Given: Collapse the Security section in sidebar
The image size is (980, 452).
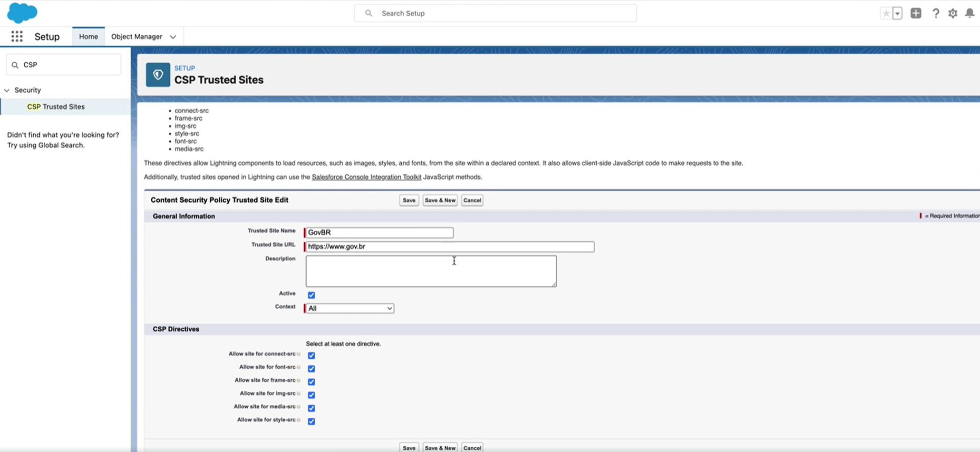Looking at the screenshot, I should 7,90.
